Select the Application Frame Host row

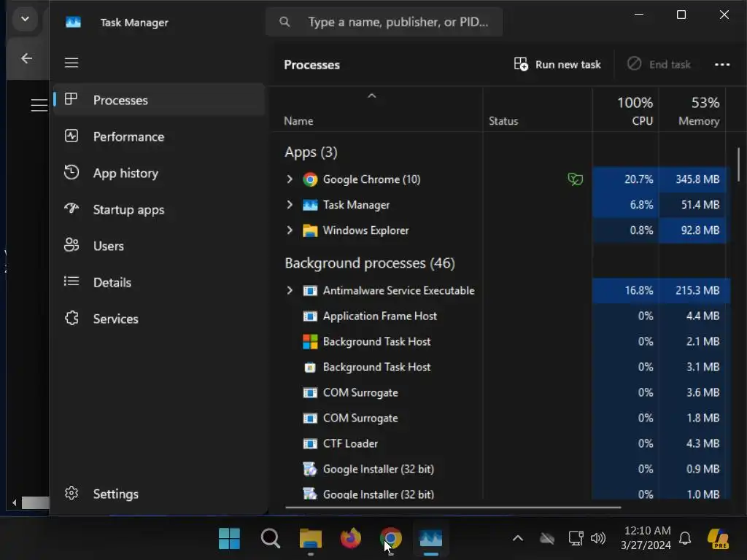[x=500, y=316]
